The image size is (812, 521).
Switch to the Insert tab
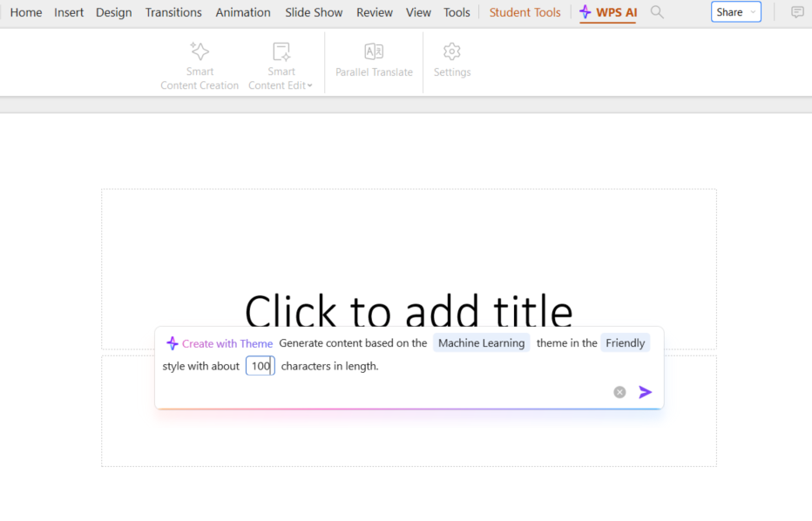point(69,12)
